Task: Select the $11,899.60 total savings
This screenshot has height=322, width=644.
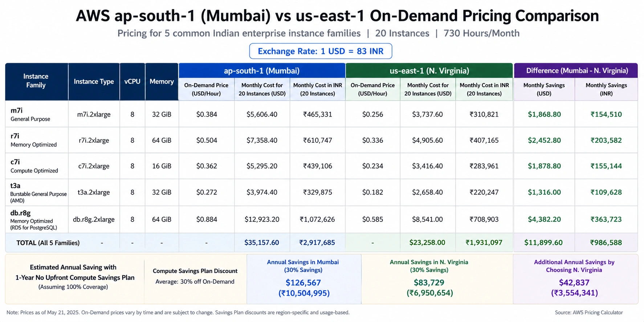Action: (x=543, y=242)
